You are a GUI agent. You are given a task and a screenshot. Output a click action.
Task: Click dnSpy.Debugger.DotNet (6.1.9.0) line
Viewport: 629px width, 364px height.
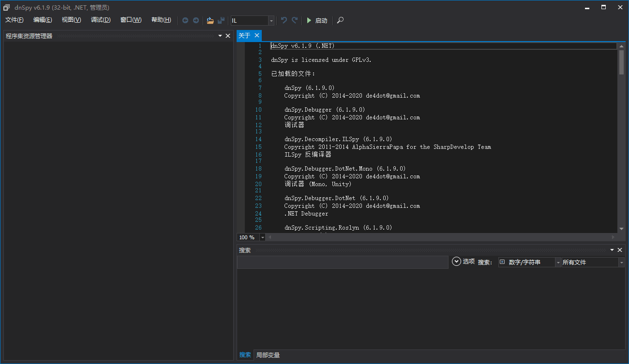337,198
